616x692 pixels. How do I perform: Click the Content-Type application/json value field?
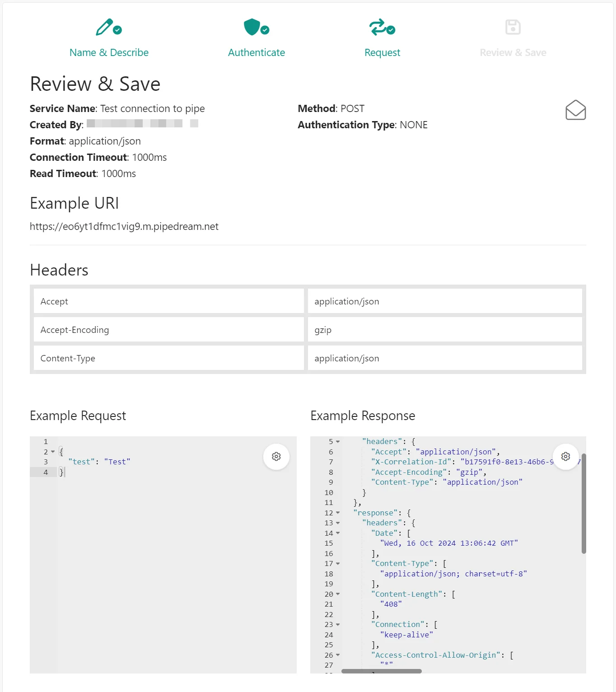[445, 358]
